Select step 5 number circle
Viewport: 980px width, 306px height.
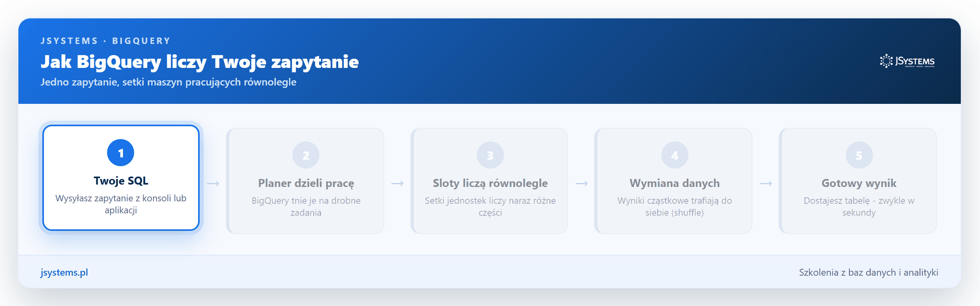[859, 155]
